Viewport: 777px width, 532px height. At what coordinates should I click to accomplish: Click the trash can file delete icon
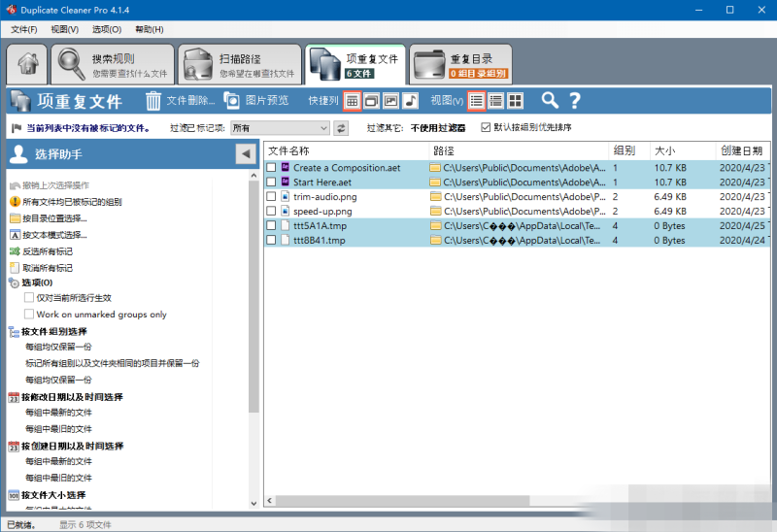tap(153, 100)
